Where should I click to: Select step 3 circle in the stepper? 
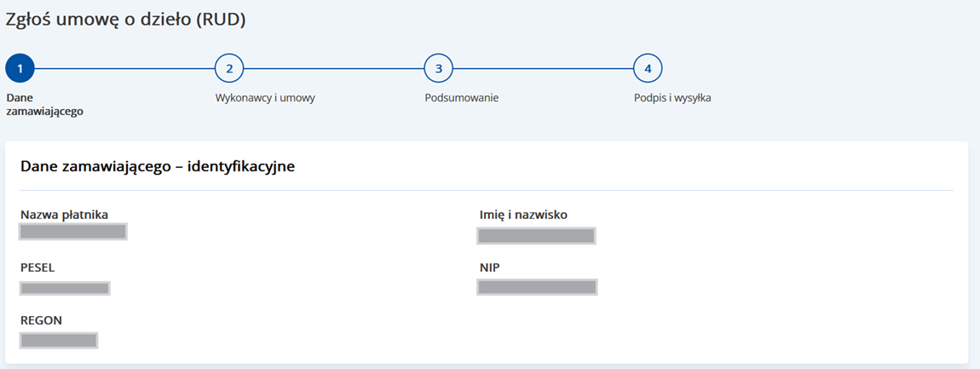click(x=438, y=68)
